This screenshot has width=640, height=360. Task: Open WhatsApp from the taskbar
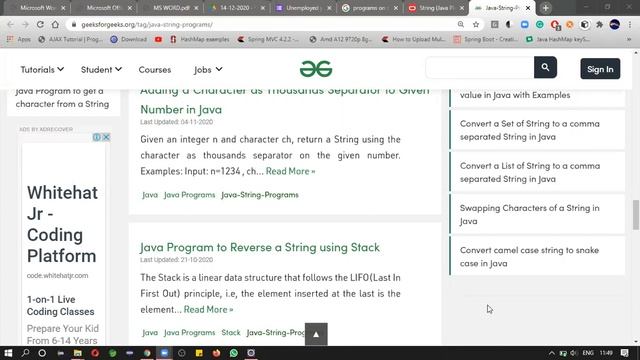coord(233,353)
